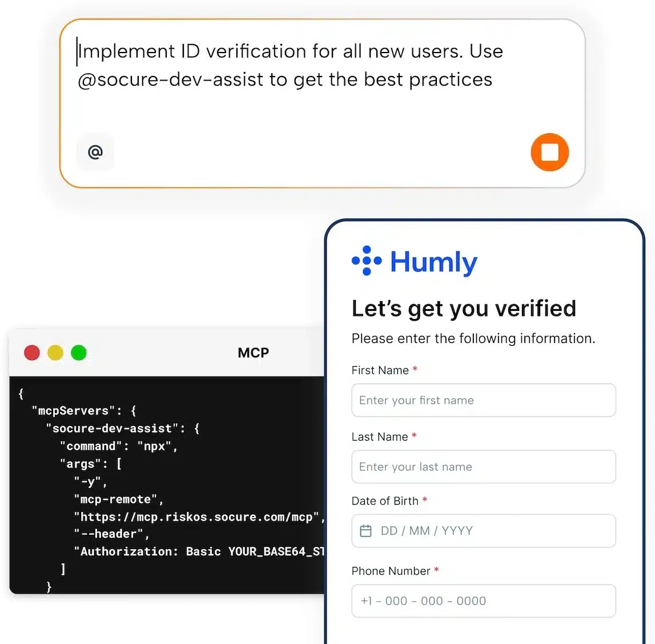This screenshot has width=655, height=644.
Task: Select the "mcpServers" line in code
Action: pyautogui.click(x=84, y=411)
